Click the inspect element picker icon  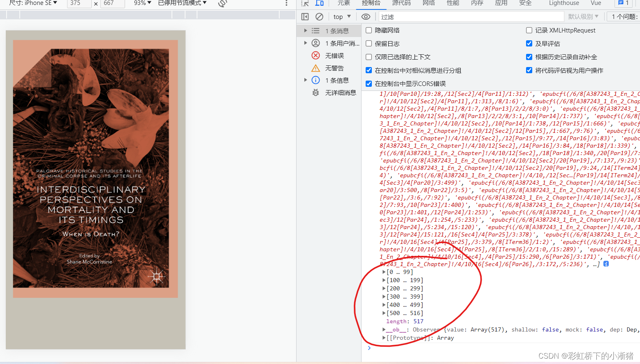pos(305,3)
